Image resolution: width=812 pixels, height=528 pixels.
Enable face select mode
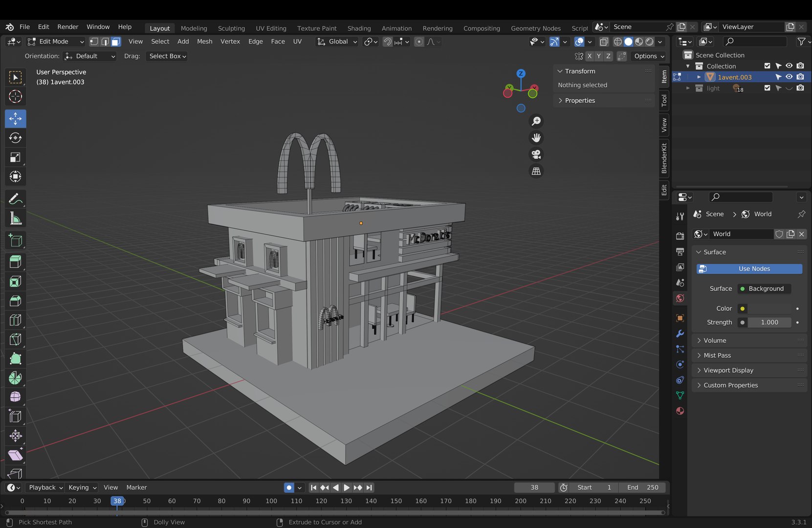click(116, 42)
